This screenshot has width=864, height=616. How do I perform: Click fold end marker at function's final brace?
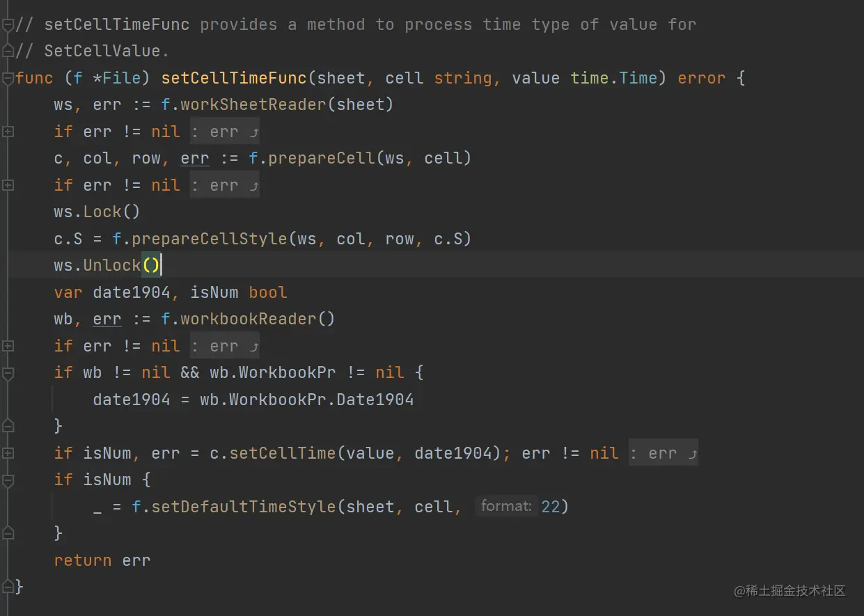coord(8,586)
